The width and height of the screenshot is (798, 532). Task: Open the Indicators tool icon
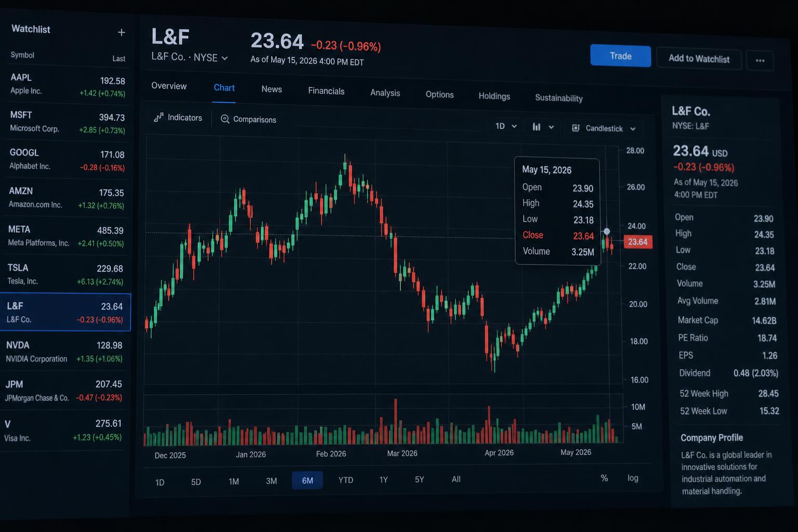[x=158, y=117]
